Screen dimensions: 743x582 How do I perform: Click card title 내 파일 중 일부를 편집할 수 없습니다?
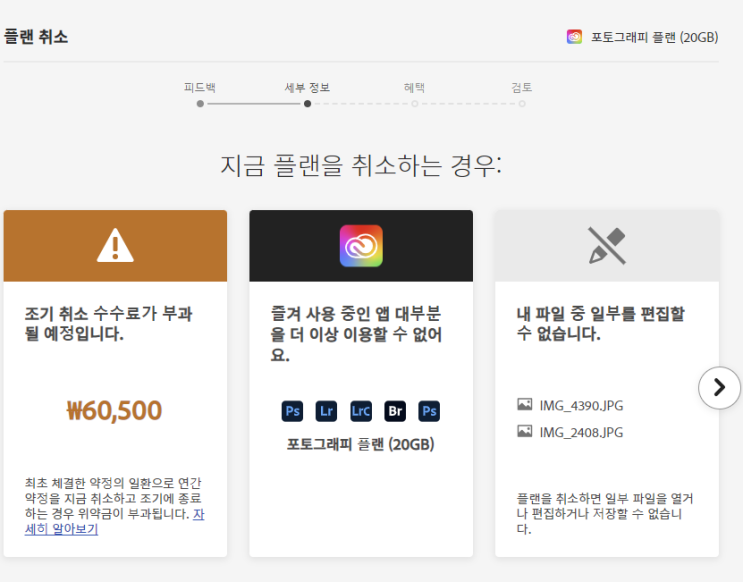(601, 323)
